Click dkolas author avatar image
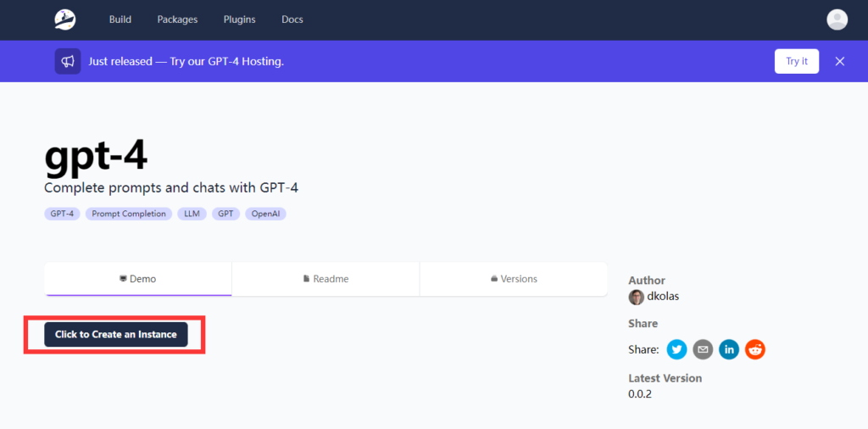The height and width of the screenshot is (429, 868). pyautogui.click(x=636, y=297)
